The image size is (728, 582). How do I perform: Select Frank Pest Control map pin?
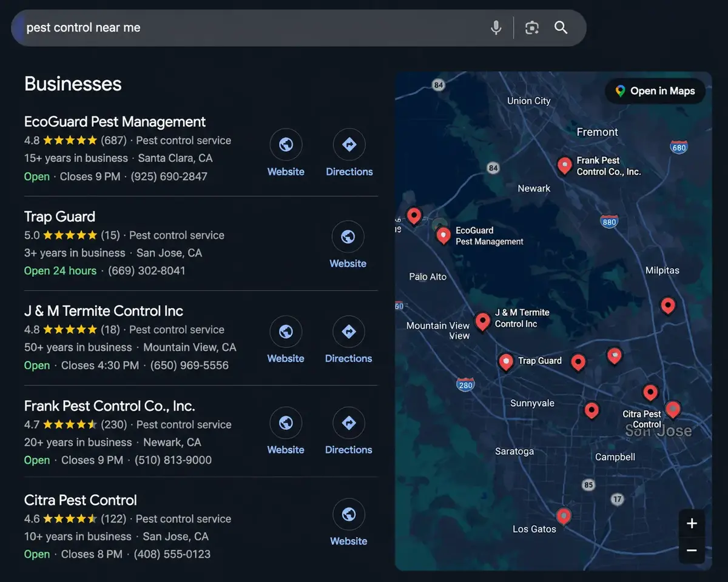(x=564, y=166)
